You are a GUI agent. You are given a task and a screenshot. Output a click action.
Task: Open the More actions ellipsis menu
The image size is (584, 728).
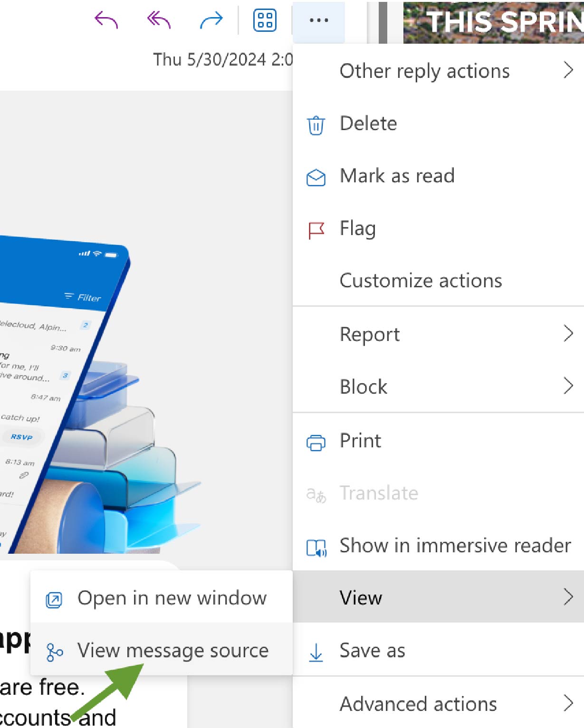pyautogui.click(x=318, y=20)
